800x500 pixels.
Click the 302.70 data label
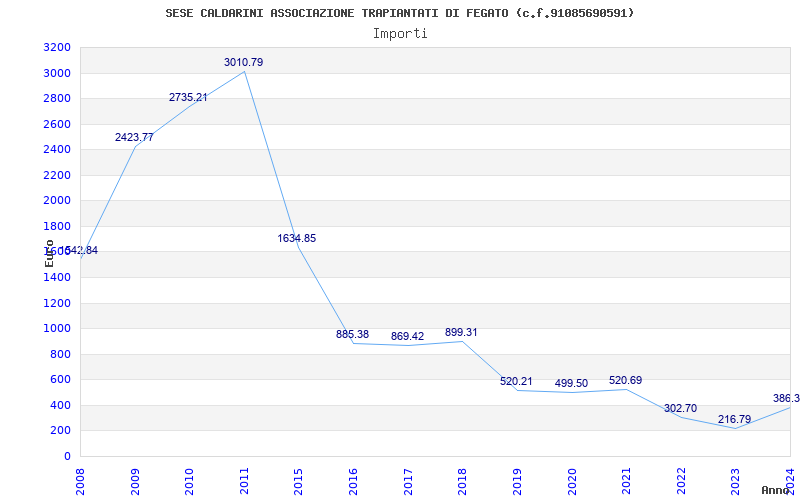(x=680, y=408)
